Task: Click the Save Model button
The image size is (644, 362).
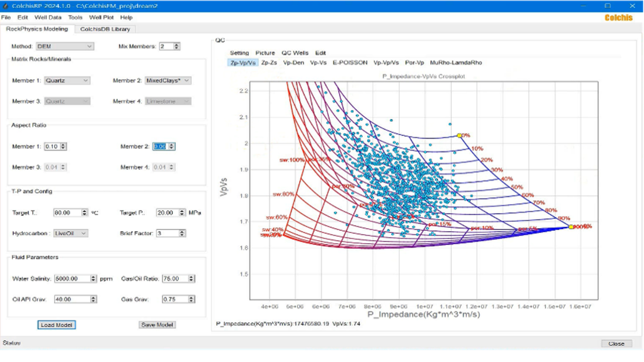Action: [x=157, y=325]
